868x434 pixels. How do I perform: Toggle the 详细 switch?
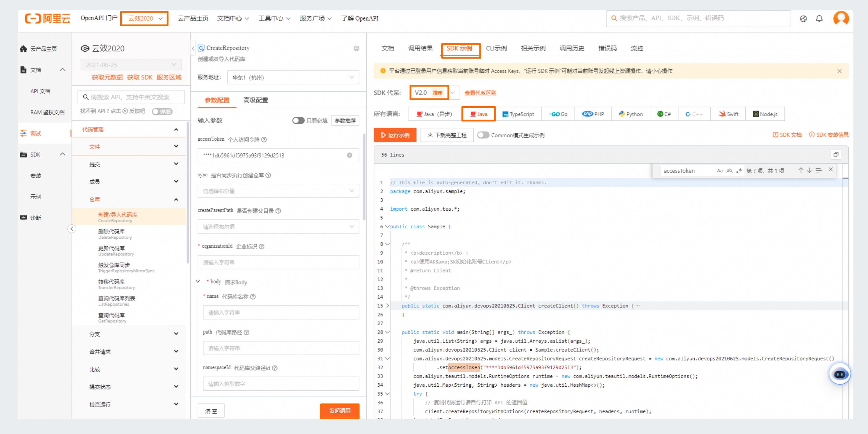coord(162,111)
